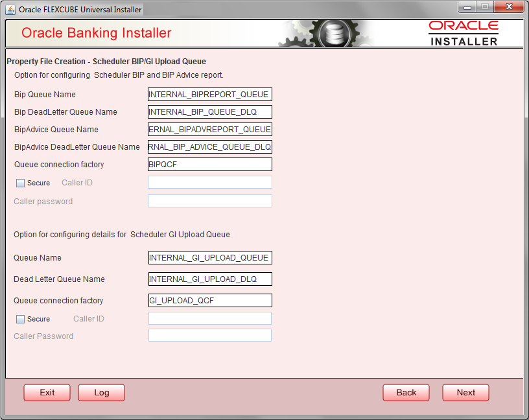Click the Java icon in the title bar
The width and height of the screenshot is (529, 420).
tap(10, 10)
